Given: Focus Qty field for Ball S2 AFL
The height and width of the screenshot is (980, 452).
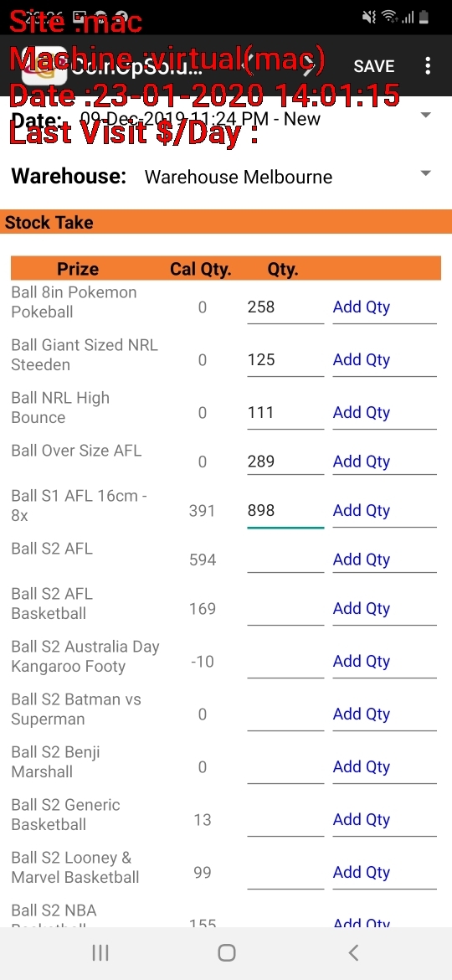Looking at the screenshot, I should [285, 560].
